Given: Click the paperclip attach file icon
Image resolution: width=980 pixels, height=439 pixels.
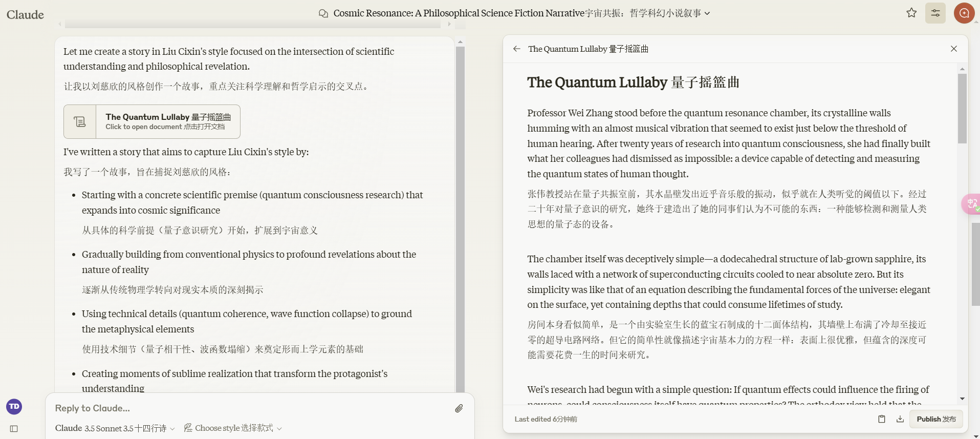Looking at the screenshot, I should coord(459,408).
